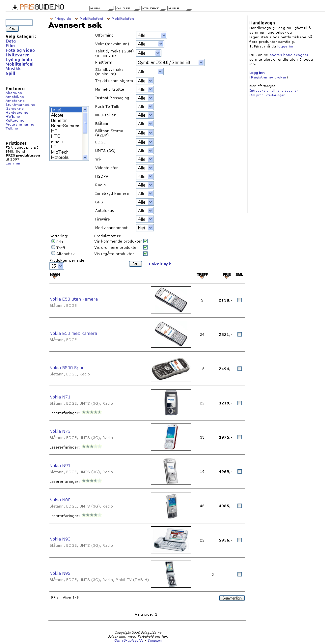Open the OM OSS menu tab

(x=127, y=8)
